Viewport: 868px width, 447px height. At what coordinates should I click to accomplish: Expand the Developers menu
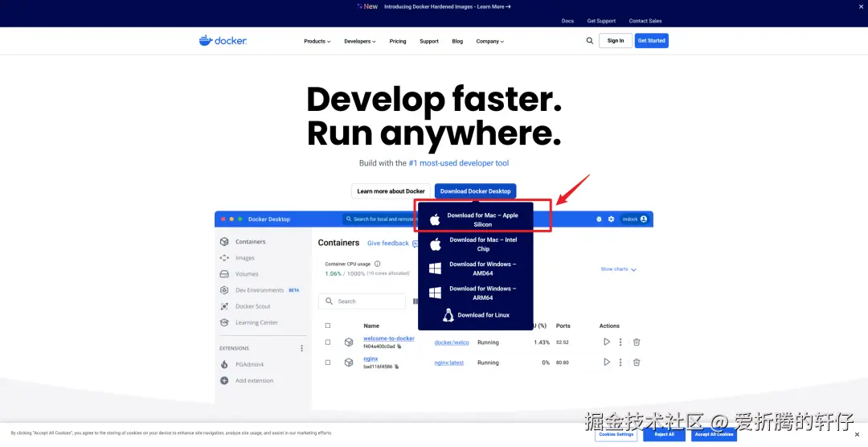pos(360,41)
